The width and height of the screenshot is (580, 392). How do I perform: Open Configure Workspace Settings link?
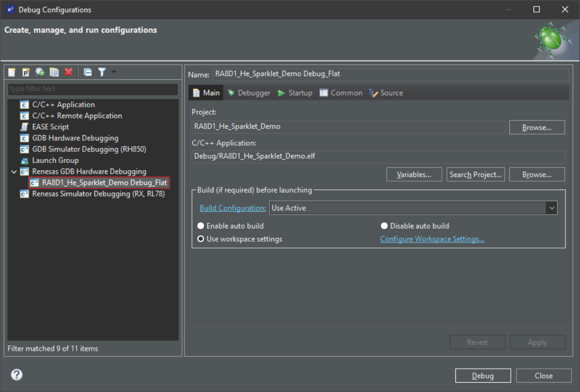tap(432, 239)
